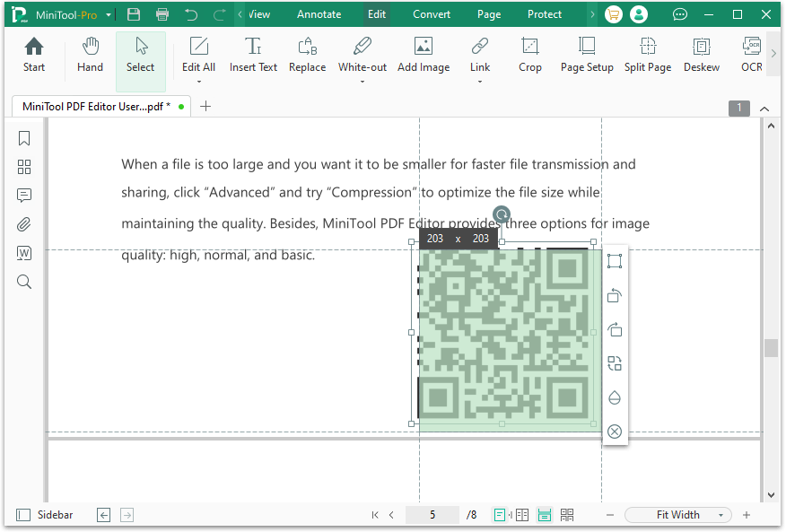
Task: Enable two-page view mode
Action: point(522,515)
